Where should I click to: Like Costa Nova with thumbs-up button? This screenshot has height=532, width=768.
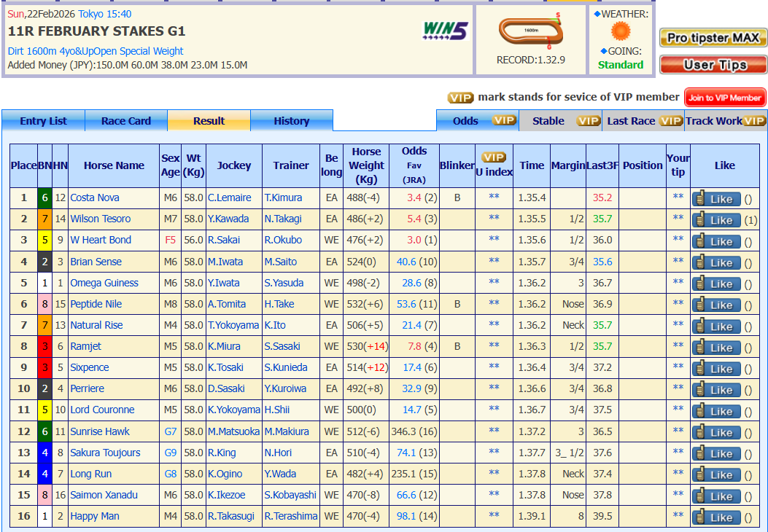pos(716,199)
